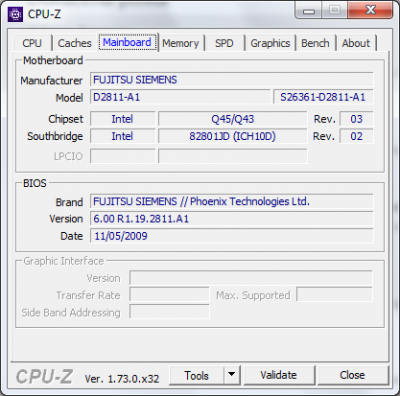Click the BIOS Version field
400x396 pixels.
coord(232,219)
